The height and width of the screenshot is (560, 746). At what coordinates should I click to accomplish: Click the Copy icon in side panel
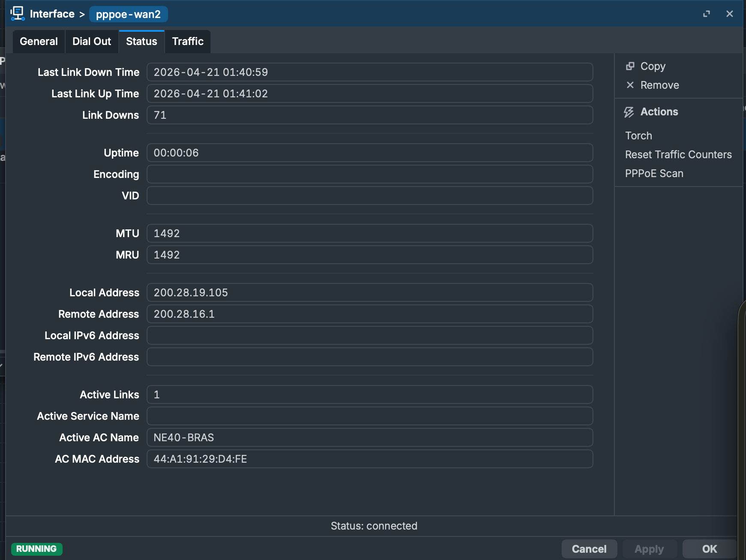(630, 66)
